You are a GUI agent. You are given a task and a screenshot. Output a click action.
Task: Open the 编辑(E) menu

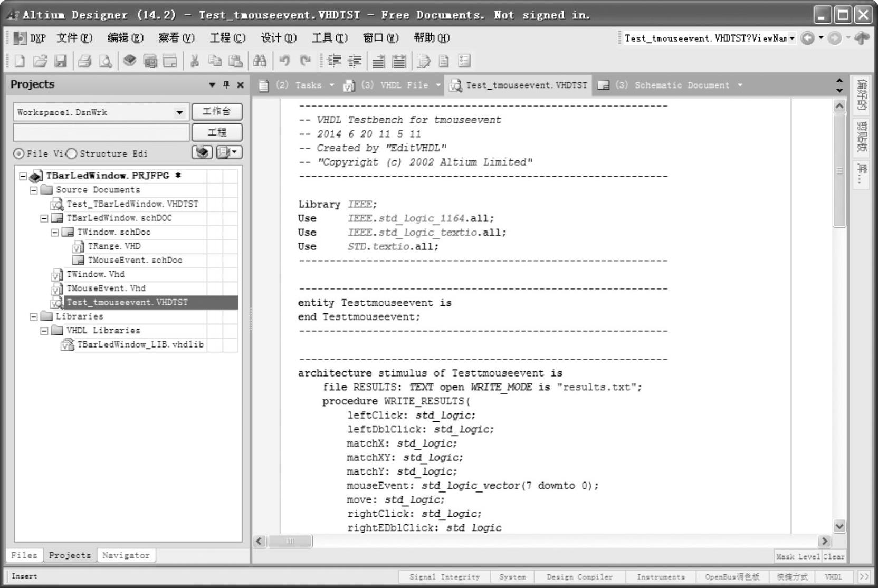point(126,38)
